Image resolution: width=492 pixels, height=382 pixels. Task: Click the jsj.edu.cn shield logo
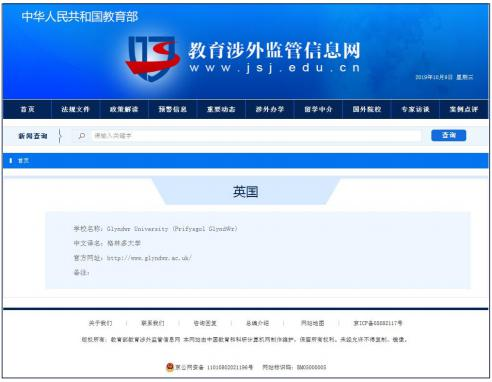point(153,58)
